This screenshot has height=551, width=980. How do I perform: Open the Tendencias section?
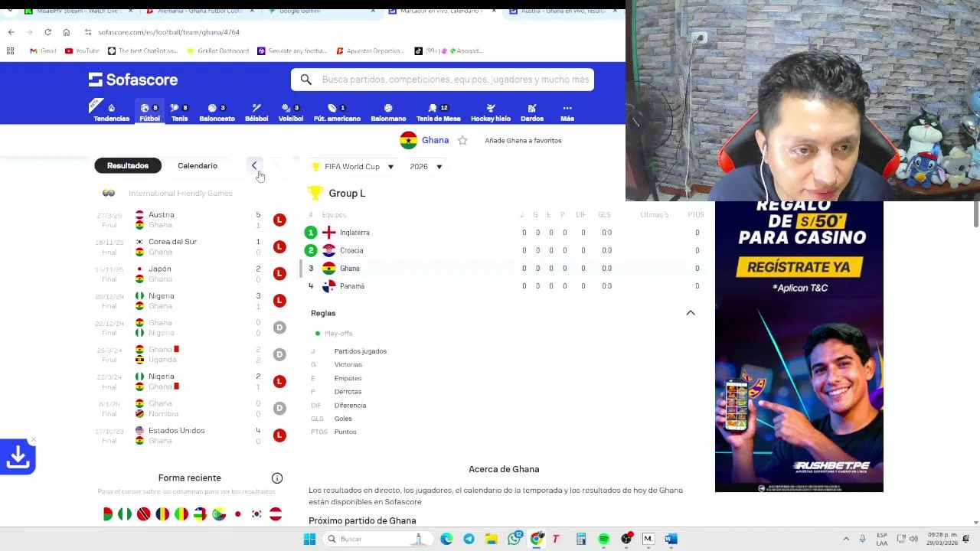[x=111, y=112]
